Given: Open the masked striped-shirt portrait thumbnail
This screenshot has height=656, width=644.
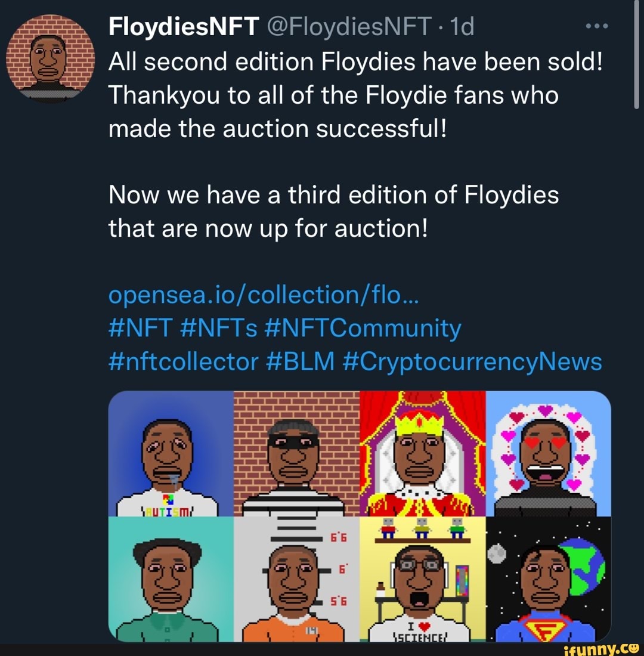Looking at the screenshot, I should click(x=296, y=454).
